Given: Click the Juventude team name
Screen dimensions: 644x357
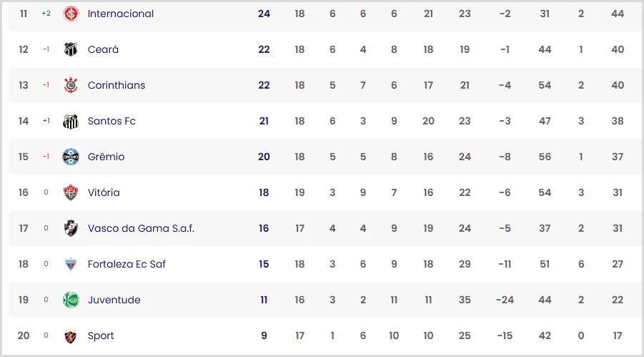Looking at the screenshot, I should [x=114, y=300].
